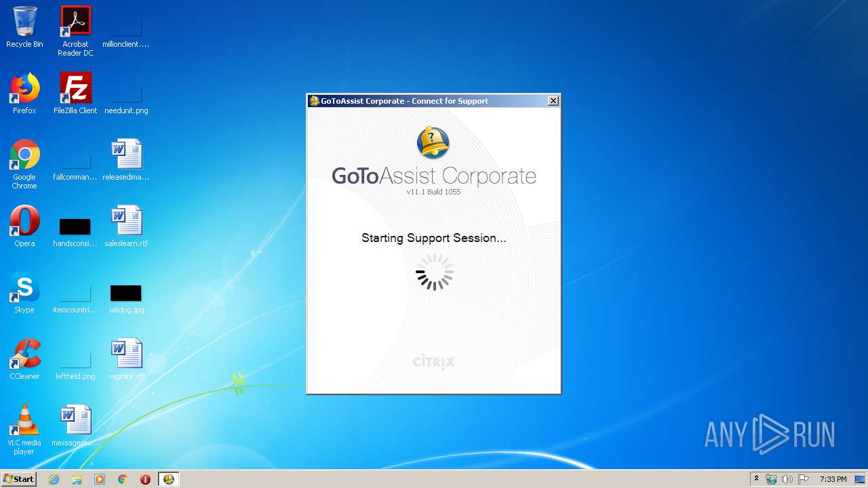Open the network tray icon
This screenshot has width=868, height=488.
[771, 479]
